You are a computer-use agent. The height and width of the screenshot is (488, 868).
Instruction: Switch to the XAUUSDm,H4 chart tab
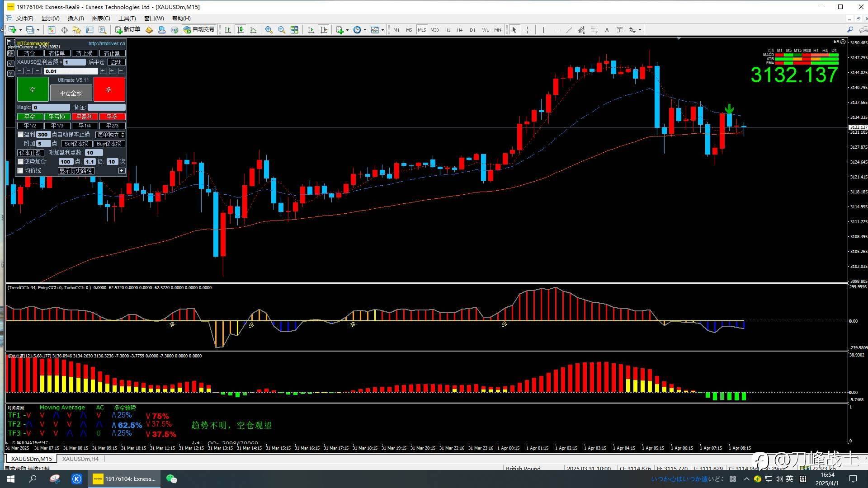tap(80, 459)
